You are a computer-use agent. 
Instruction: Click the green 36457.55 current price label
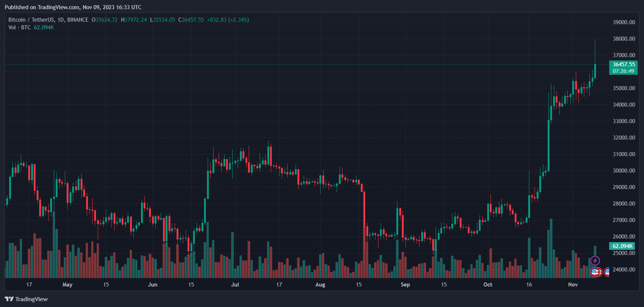(x=623, y=64)
